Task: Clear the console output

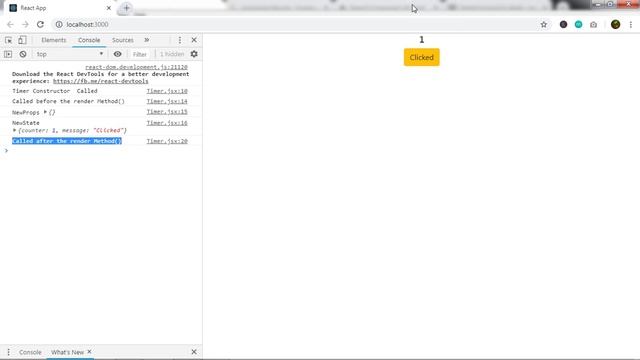Action: tap(23, 54)
